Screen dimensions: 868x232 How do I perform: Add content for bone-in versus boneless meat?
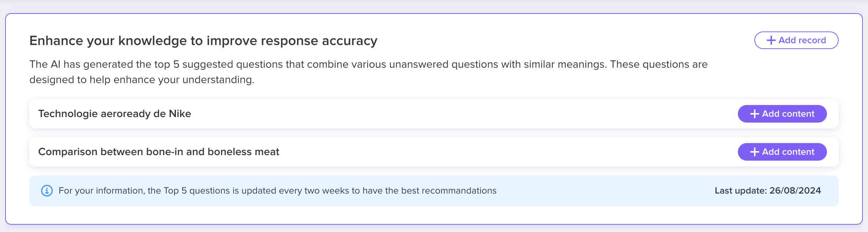pos(782,152)
